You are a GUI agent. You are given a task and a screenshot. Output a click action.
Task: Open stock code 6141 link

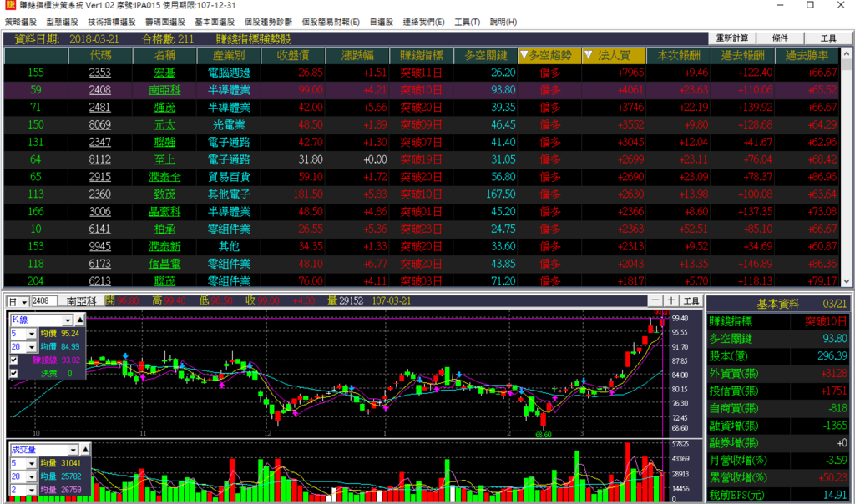tap(100, 229)
